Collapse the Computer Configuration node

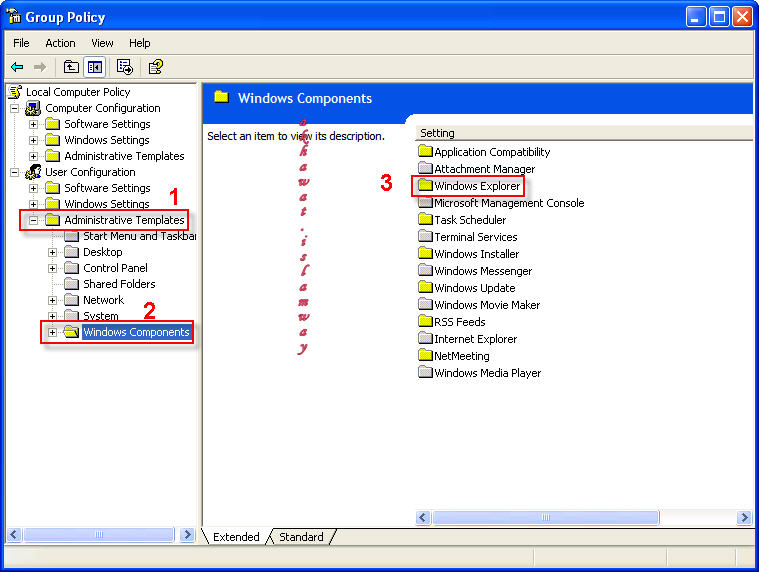point(15,108)
